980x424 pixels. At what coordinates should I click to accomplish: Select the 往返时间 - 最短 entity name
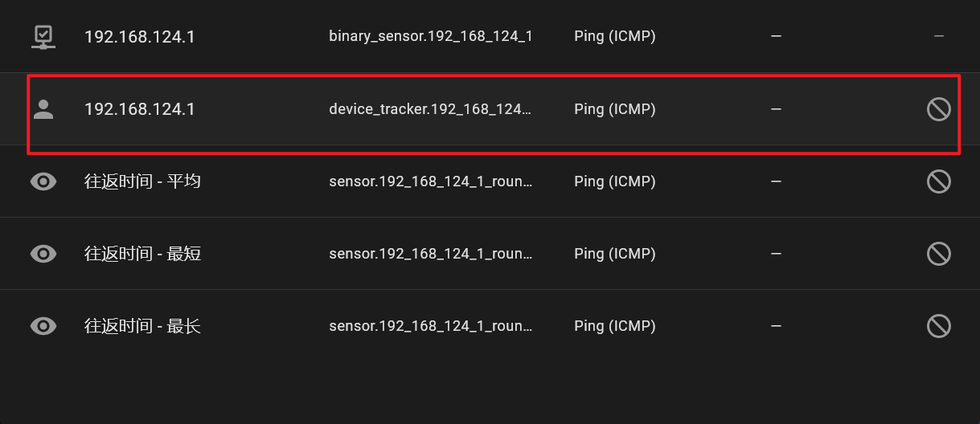(142, 254)
